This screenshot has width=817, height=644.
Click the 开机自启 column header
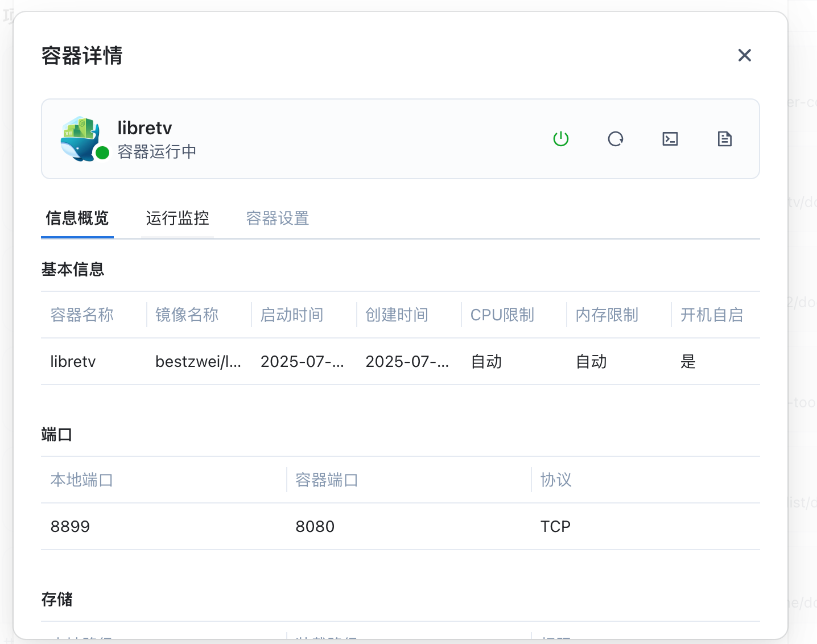point(712,315)
